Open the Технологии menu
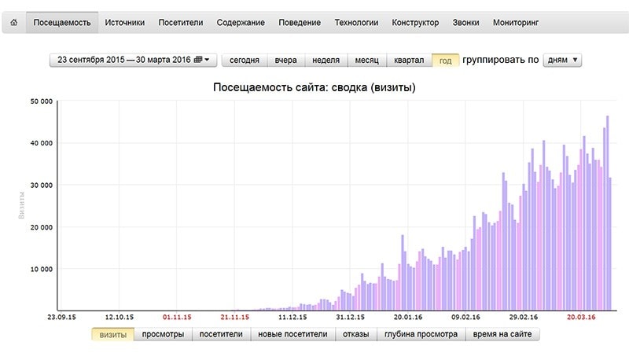 356,23
